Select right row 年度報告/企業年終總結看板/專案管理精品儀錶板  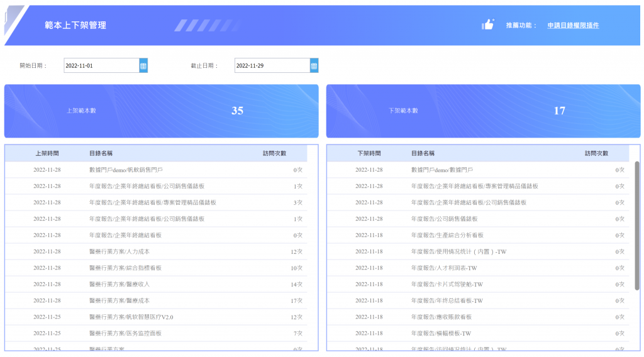tap(478, 186)
